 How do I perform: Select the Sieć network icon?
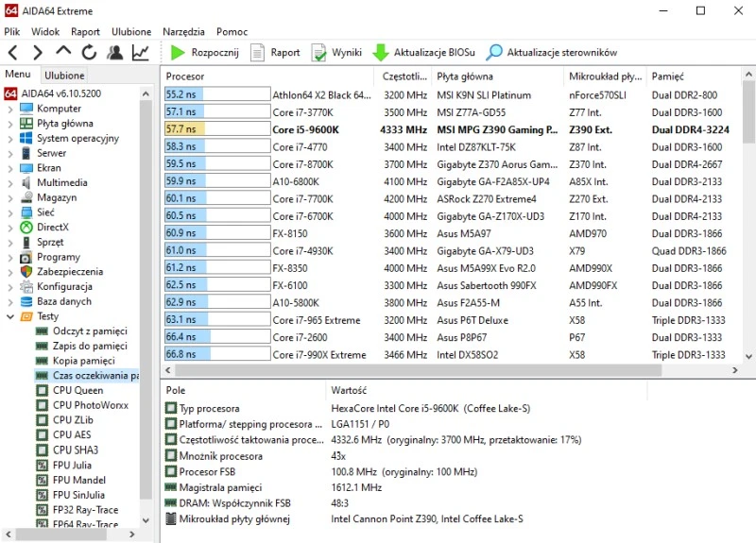pos(26,212)
